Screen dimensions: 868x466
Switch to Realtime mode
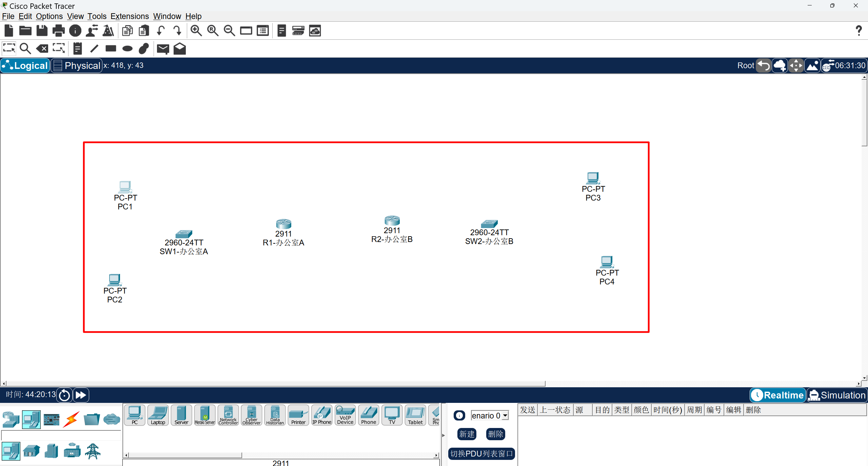coord(778,395)
